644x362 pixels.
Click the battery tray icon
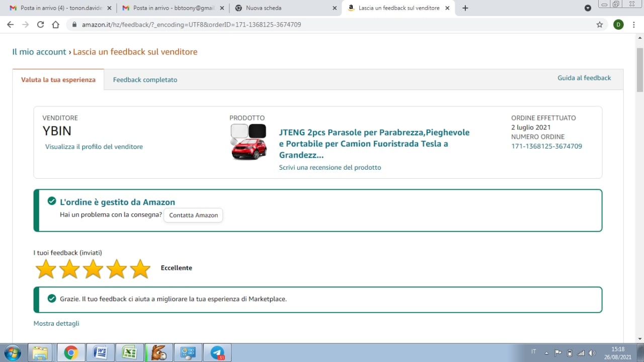[570, 353]
